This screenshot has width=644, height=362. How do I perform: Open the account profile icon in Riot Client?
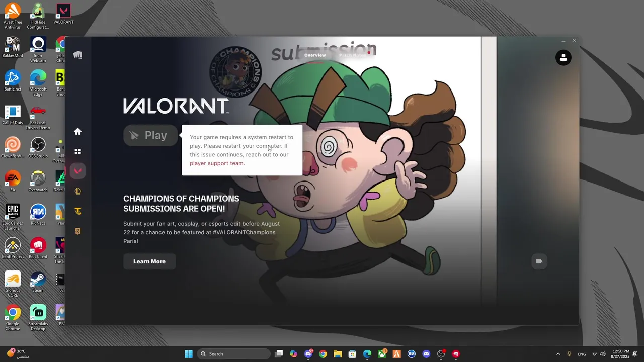563,58
